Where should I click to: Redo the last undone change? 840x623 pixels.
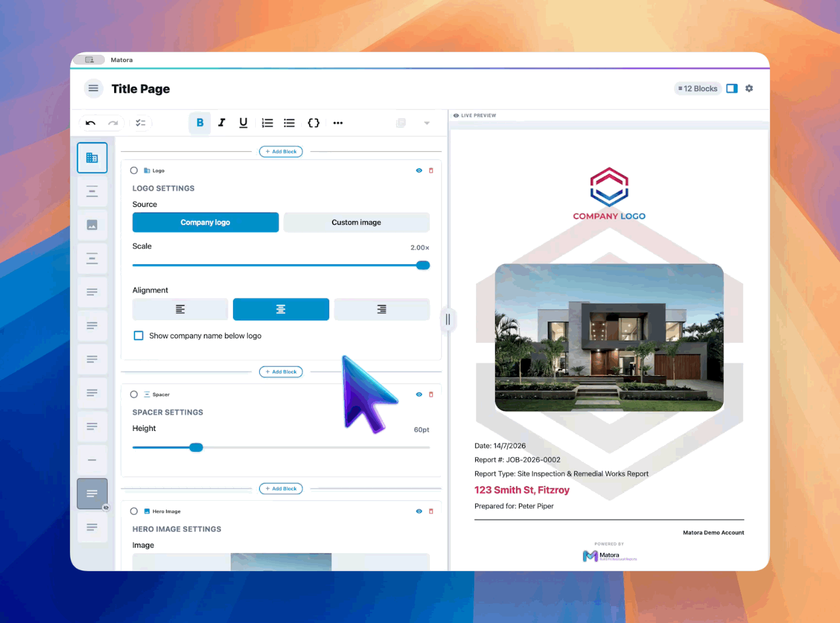tap(113, 123)
